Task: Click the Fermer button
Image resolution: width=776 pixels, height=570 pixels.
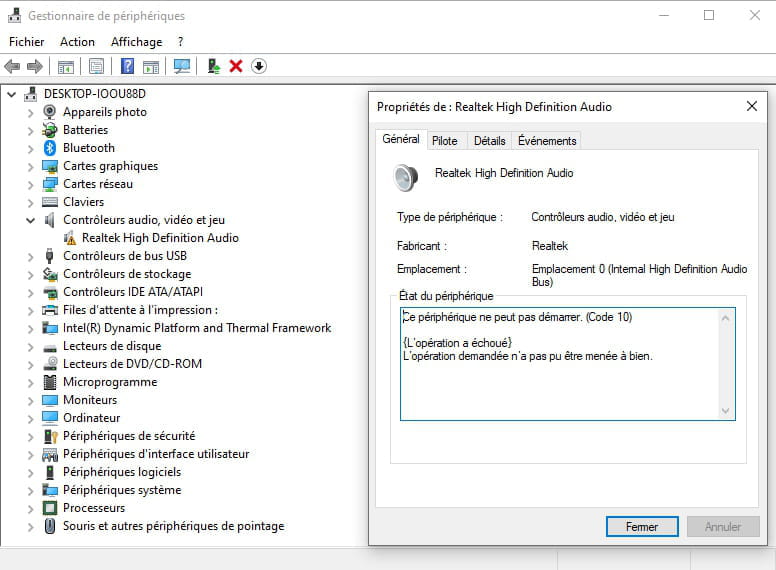Action: pyautogui.click(x=642, y=526)
